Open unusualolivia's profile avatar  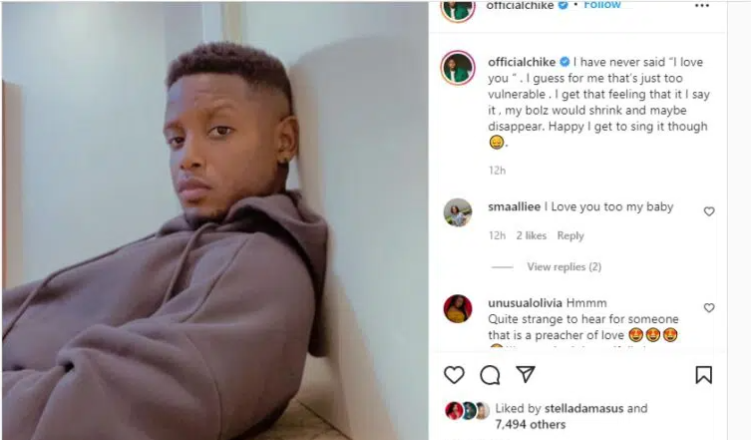[x=458, y=309]
